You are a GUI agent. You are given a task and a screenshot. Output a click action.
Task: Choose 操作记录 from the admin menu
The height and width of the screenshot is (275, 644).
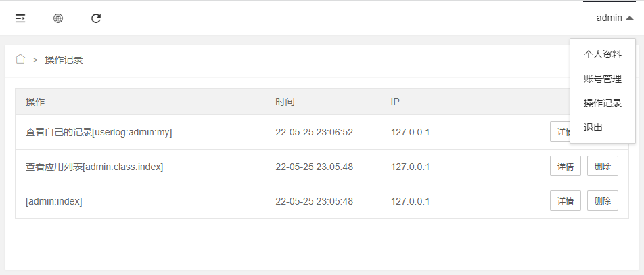click(602, 104)
